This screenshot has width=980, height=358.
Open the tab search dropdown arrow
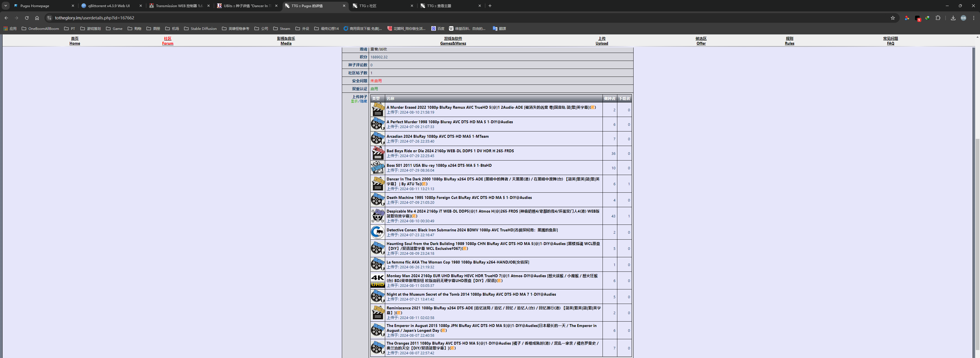click(6, 6)
